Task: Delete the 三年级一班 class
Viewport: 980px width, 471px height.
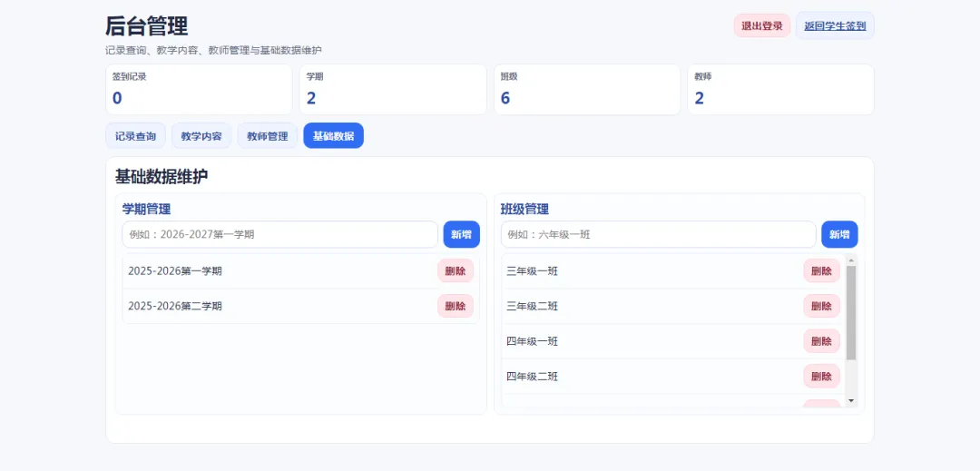Action: click(x=821, y=271)
